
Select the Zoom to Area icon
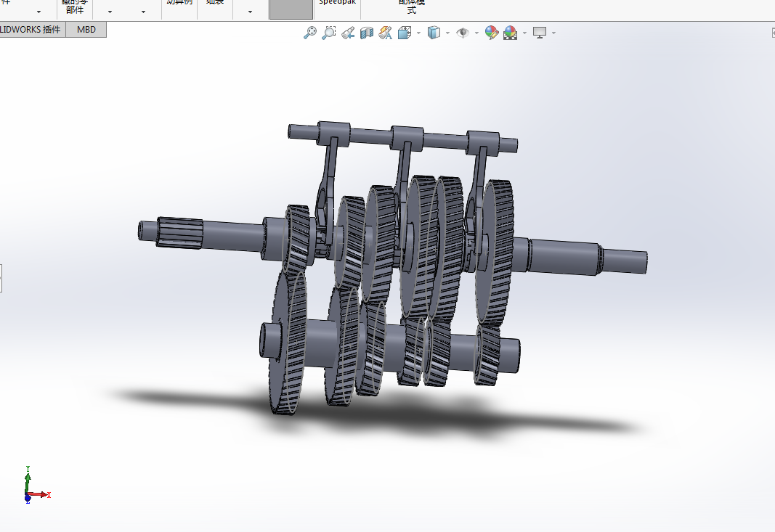(329, 33)
